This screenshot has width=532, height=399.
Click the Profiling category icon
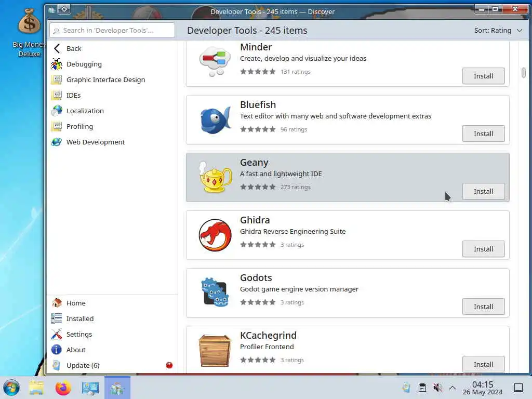point(57,127)
